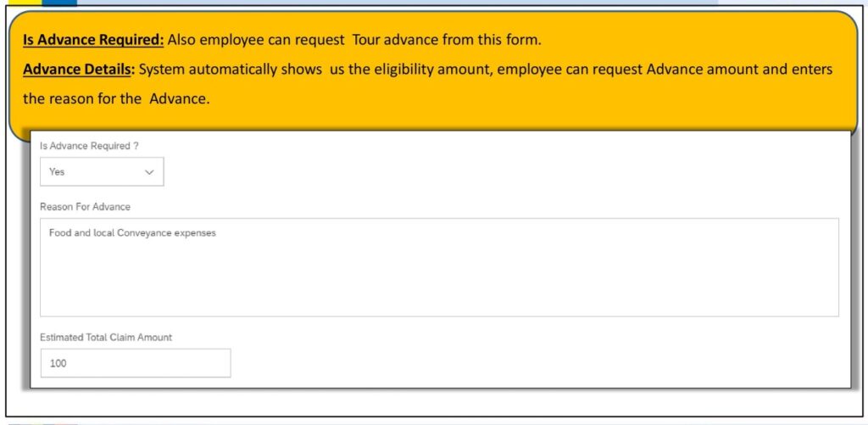The width and height of the screenshot is (868, 425).
Task: Open the Is Advance Required dropdown
Action: [x=102, y=171]
